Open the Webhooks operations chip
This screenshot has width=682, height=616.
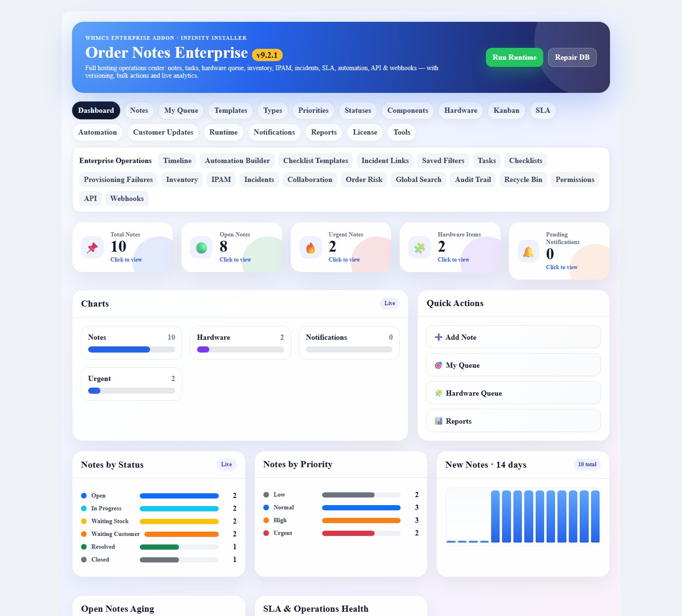[127, 199]
